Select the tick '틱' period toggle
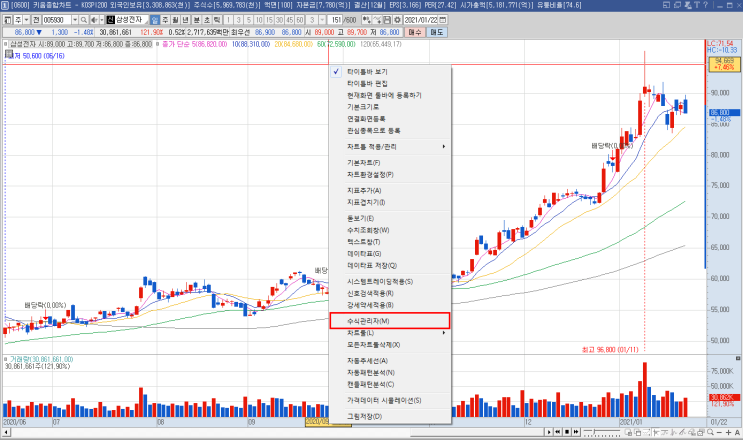 217,20
